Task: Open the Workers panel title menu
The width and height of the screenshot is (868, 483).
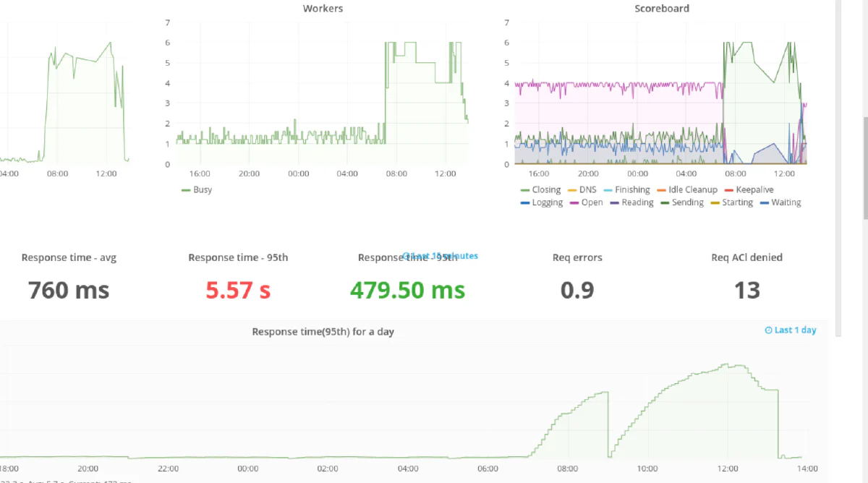Action: pos(323,9)
